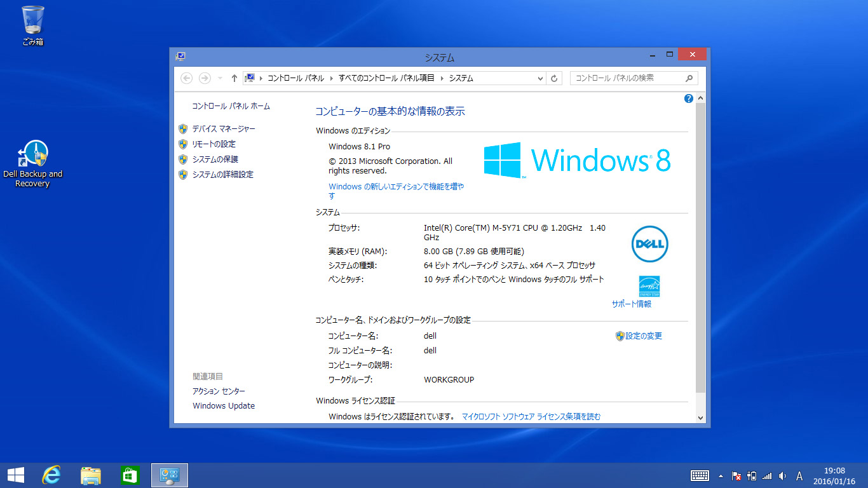Click the Intel(R) Core(TM) M-5Y71 processor value
The width and height of the screenshot is (868, 488).
(x=515, y=233)
